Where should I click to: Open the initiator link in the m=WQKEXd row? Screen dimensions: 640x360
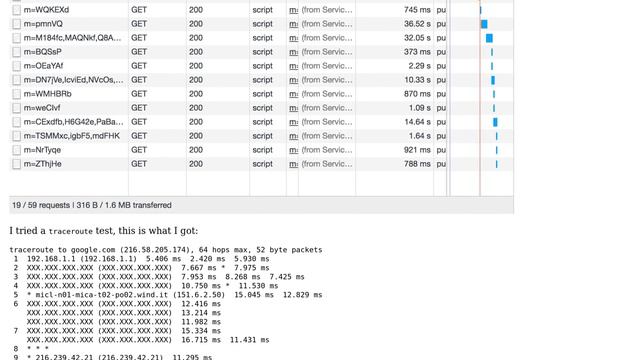293,10
